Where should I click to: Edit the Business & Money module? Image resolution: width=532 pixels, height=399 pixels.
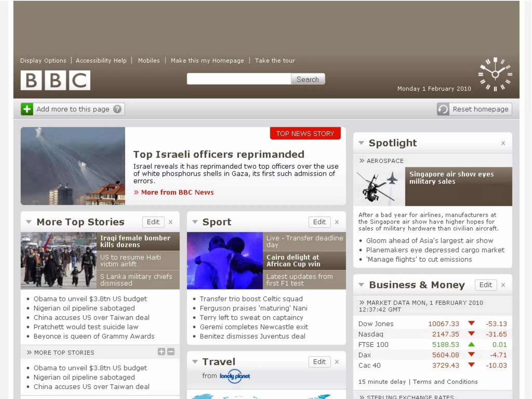click(x=485, y=285)
